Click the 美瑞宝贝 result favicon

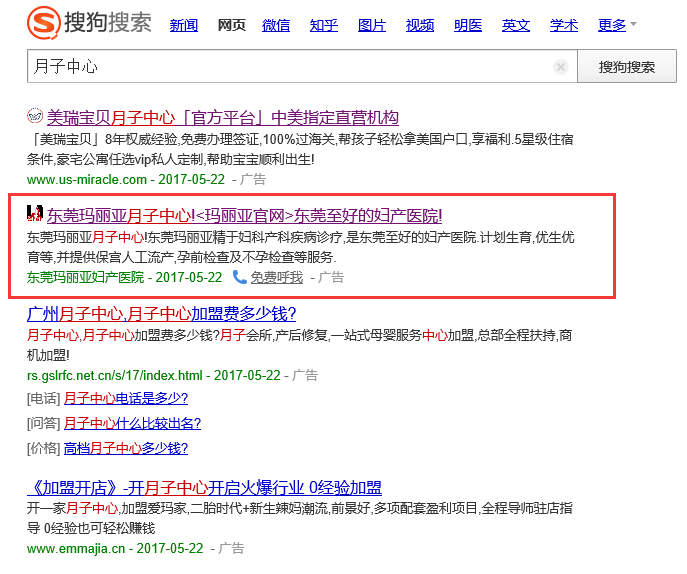[x=35, y=116]
